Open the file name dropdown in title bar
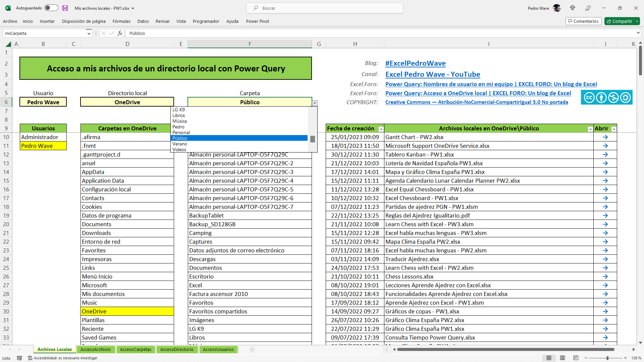 click(133, 8)
